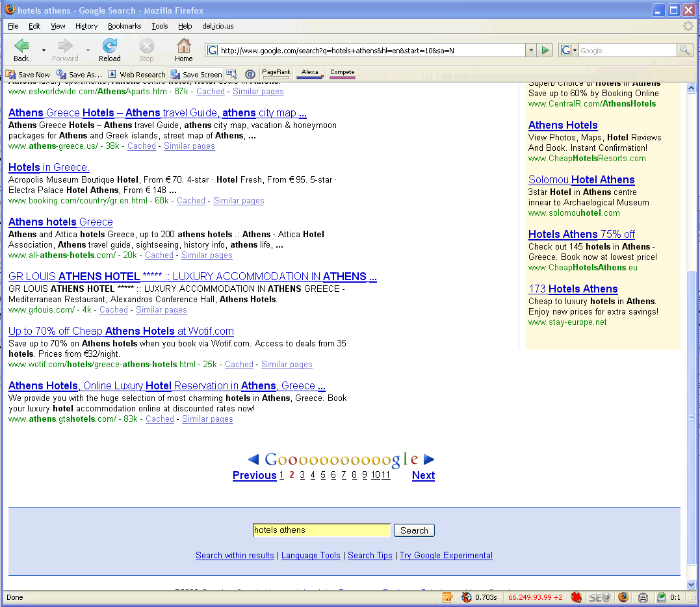
Task: Open the File menu
Action: click(x=13, y=26)
